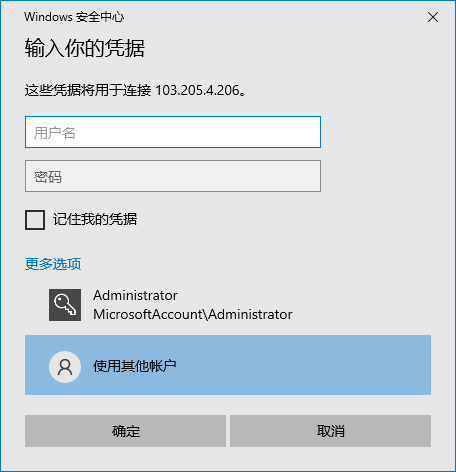Click the 密码 placeholder text
Viewport: 456px width, 472px height.
(x=48, y=177)
